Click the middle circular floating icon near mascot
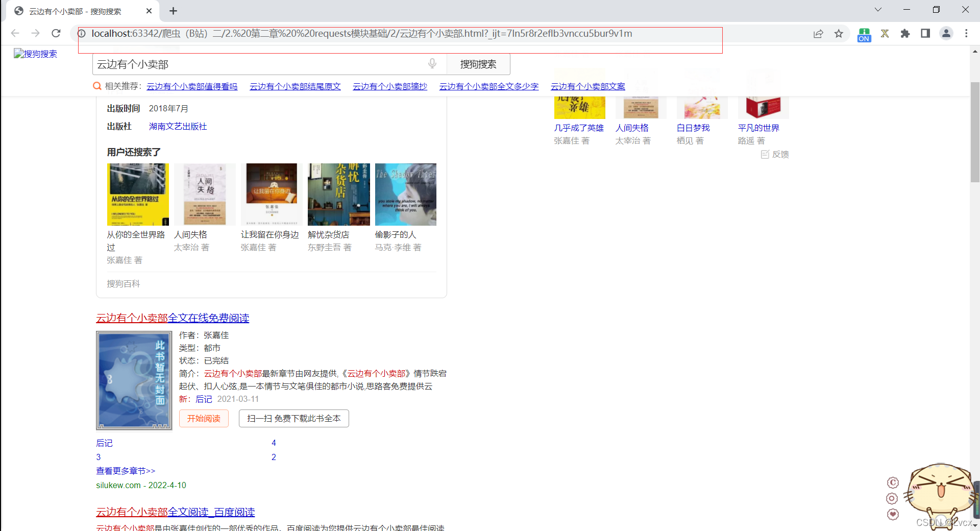Viewport: 980px width, 531px height. click(x=892, y=498)
